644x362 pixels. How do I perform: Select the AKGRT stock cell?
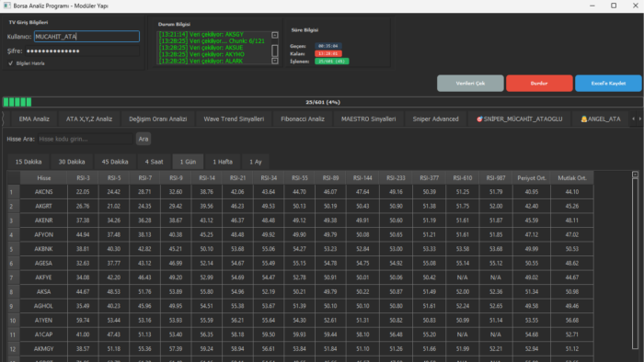[43, 206]
